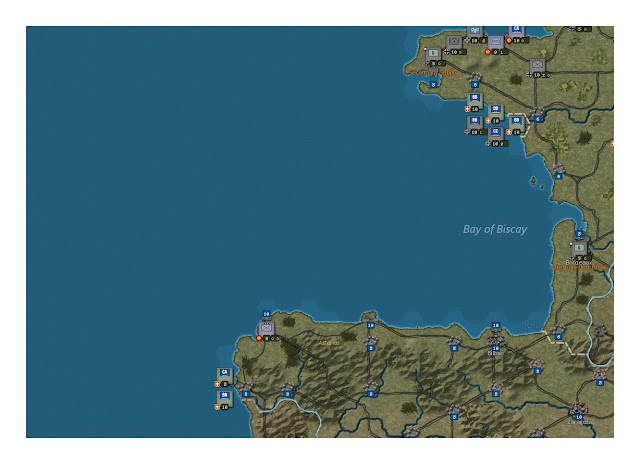Click the yellow Asturias region label
Screen dimensions: 640x464
pyautogui.click(x=329, y=343)
